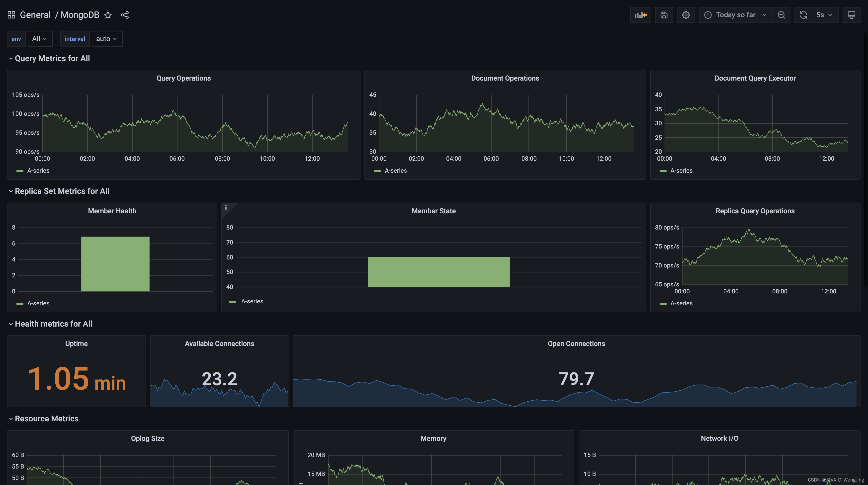This screenshot has width=868, height=485.
Task: Mark this dashboard as favorite with the star
Action: click(x=107, y=15)
